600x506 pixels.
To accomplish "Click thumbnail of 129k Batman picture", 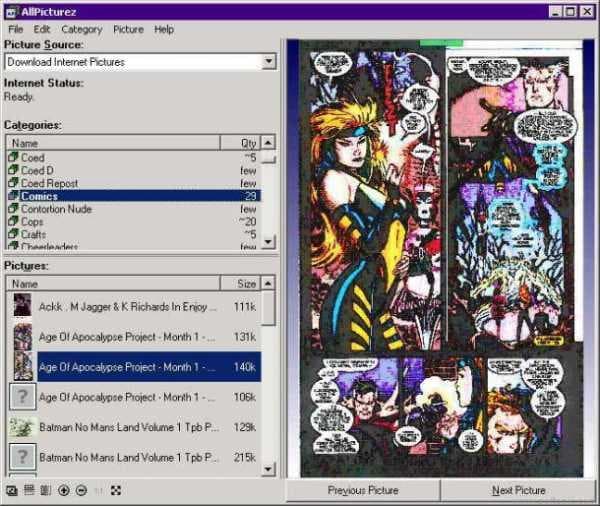I will point(23,427).
